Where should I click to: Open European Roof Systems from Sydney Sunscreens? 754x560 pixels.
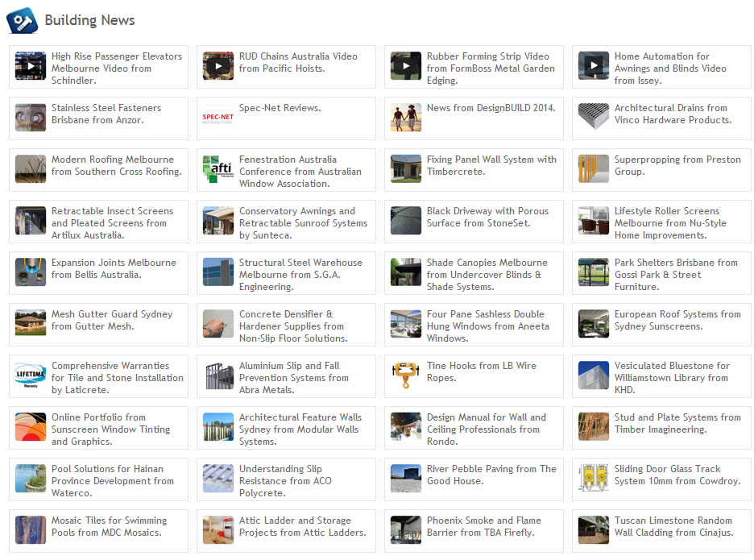point(677,320)
